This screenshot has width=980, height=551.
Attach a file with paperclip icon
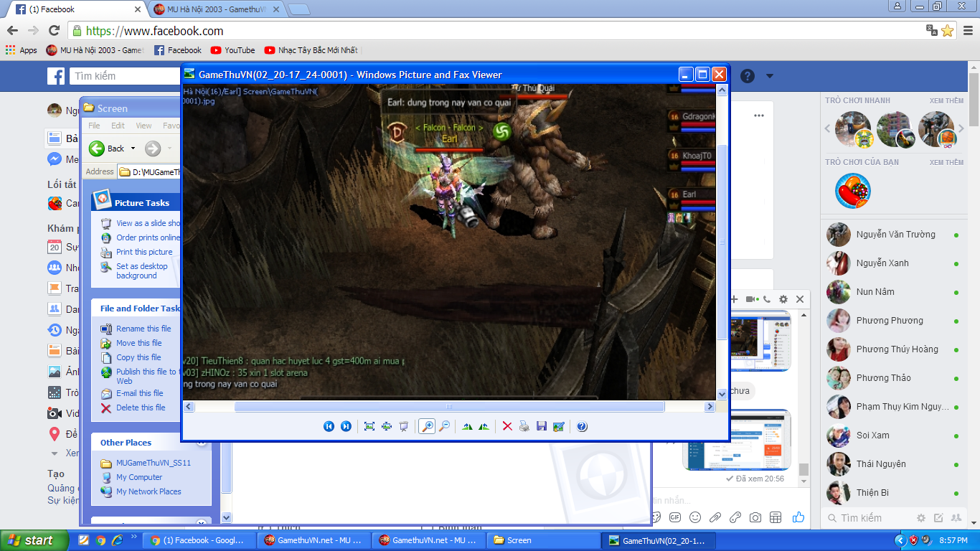(x=715, y=517)
